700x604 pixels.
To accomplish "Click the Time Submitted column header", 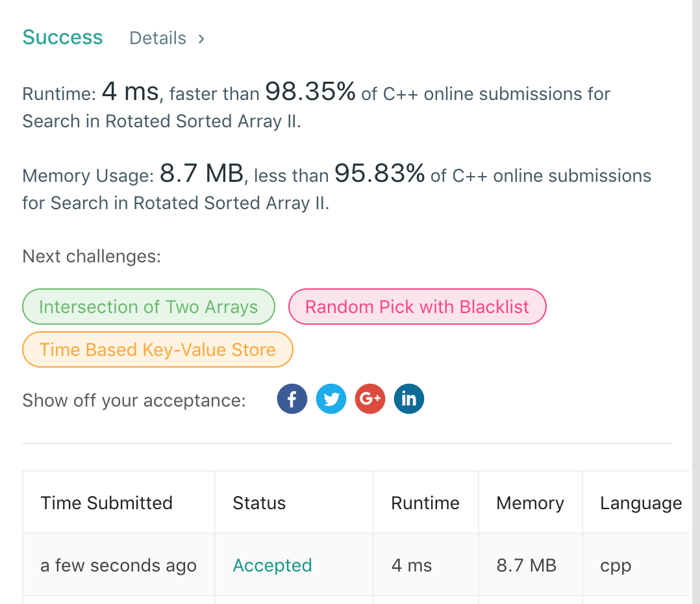I will [x=106, y=503].
